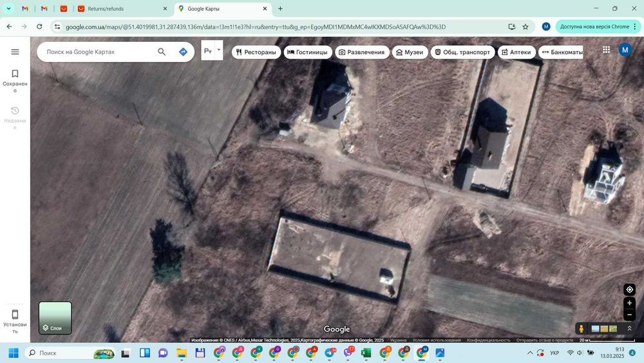The height and width of the screenshot is (363, 644).
Task: Filter map by Развлечения
Action: [362, 52]
